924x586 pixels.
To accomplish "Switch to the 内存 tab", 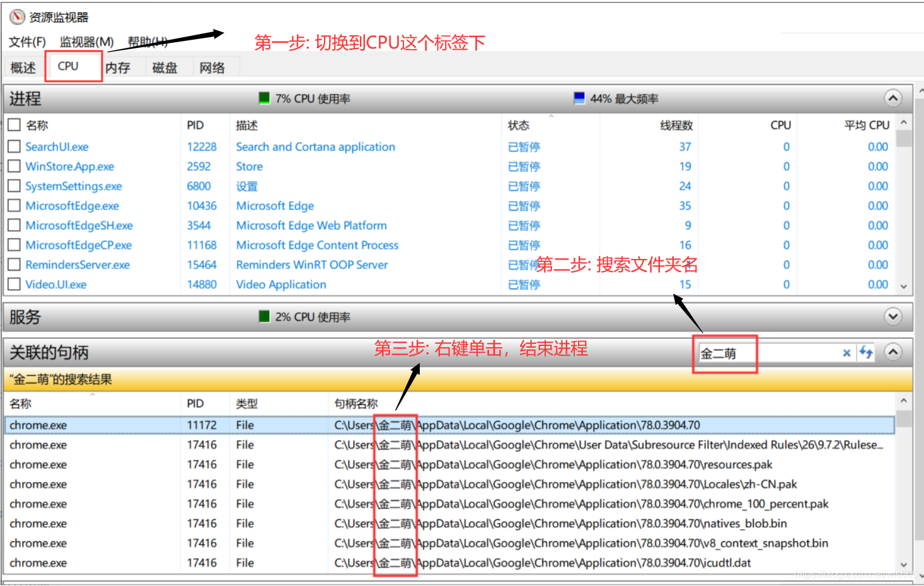I will click(118, 67).
